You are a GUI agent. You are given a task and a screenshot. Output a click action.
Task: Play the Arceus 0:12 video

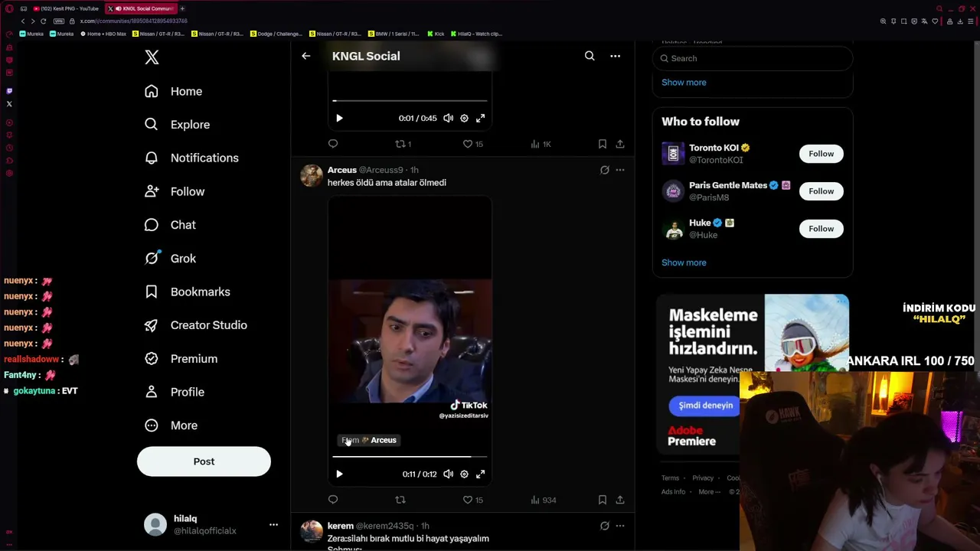click(x=339, y=474)
